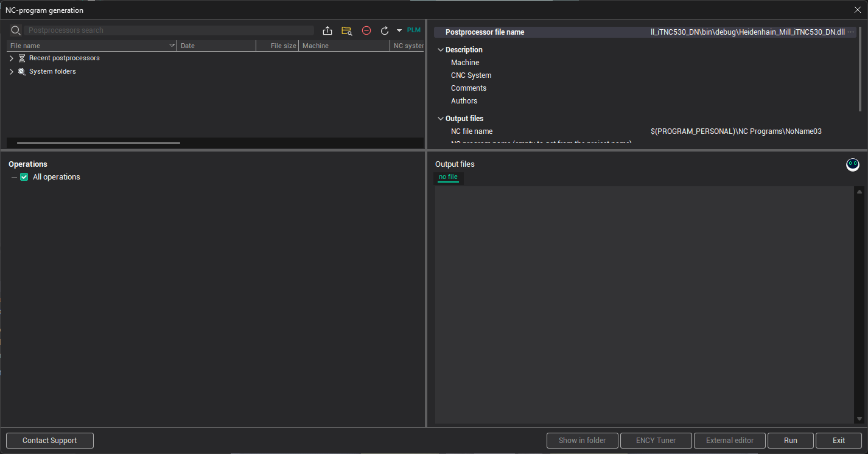Expand the Recent postprocessors tree node

(x=12, y=58)
